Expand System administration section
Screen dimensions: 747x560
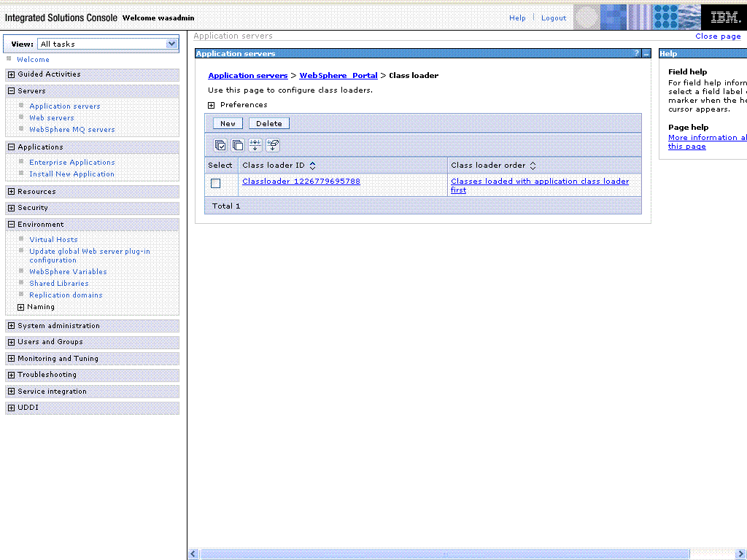pos(12,326)
